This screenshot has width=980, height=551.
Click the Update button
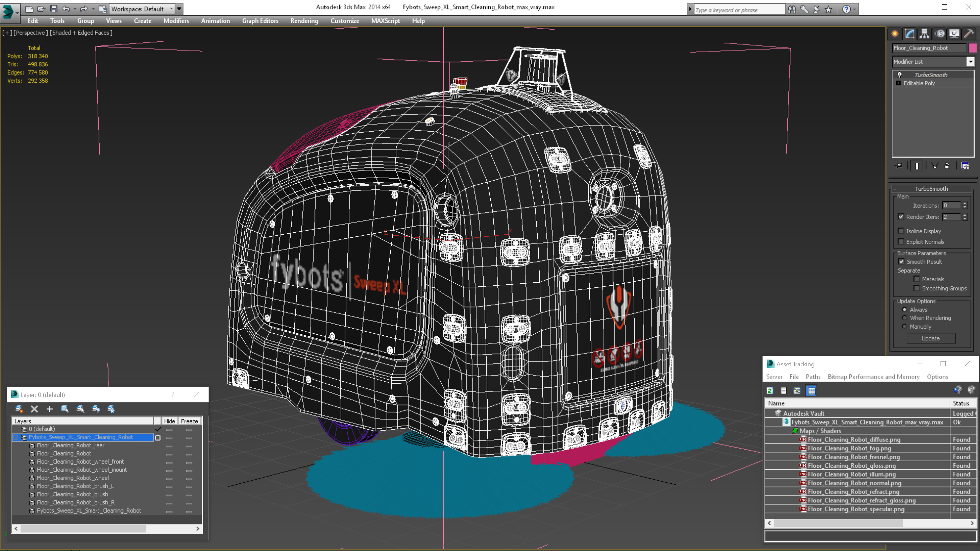coord(931,338)
